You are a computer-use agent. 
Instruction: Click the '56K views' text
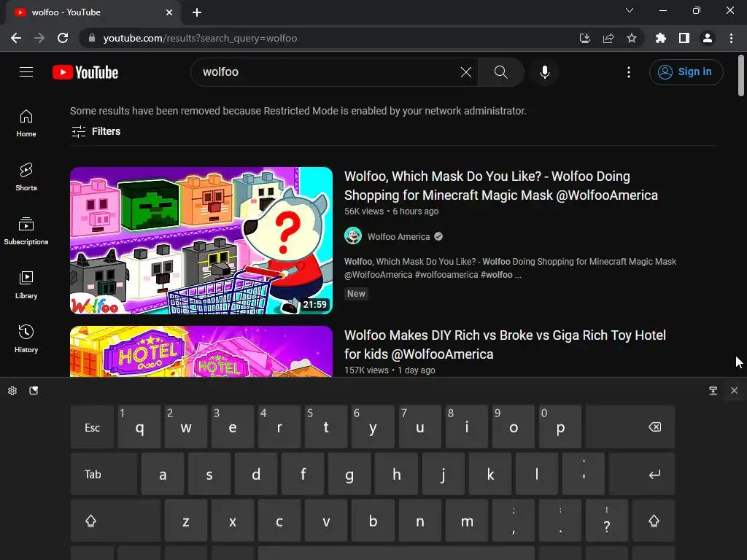(364, 211)
